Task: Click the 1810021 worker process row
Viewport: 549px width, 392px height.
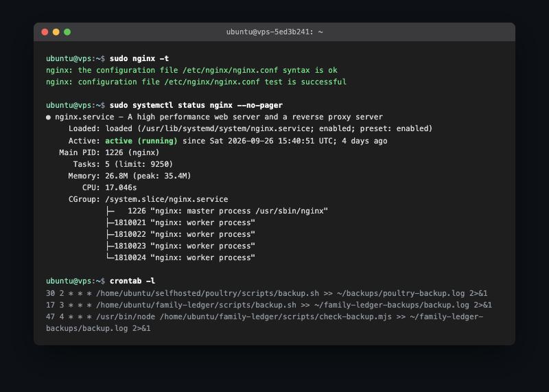Action: 180,222
